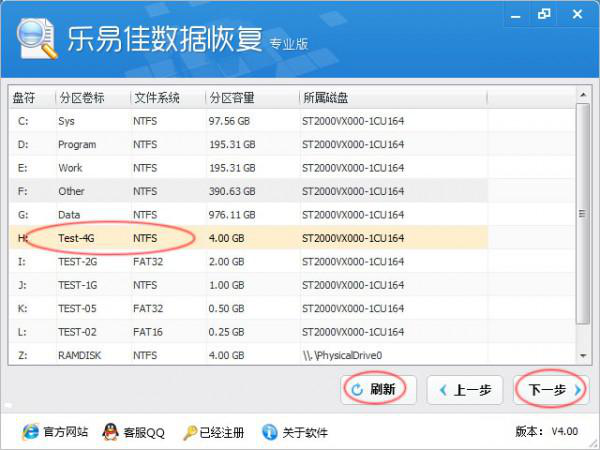Click the scrollbar up arrow

583,95
